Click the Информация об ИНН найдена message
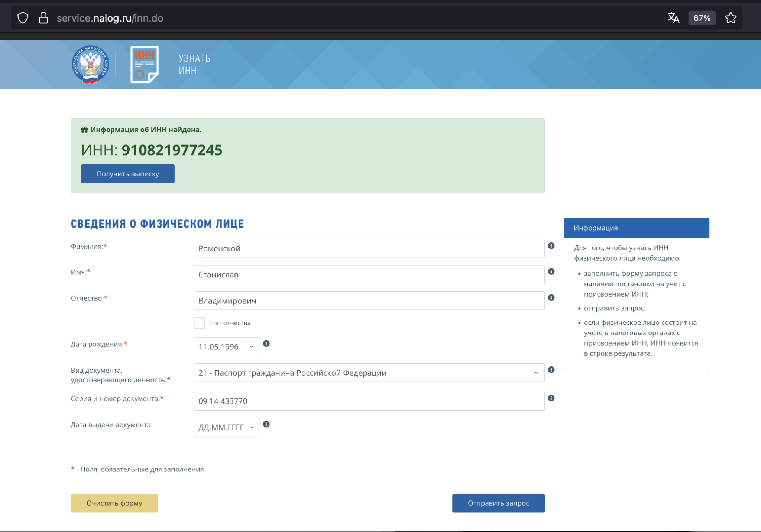This screenshot has height=532, width=761. tap(146, 130)
